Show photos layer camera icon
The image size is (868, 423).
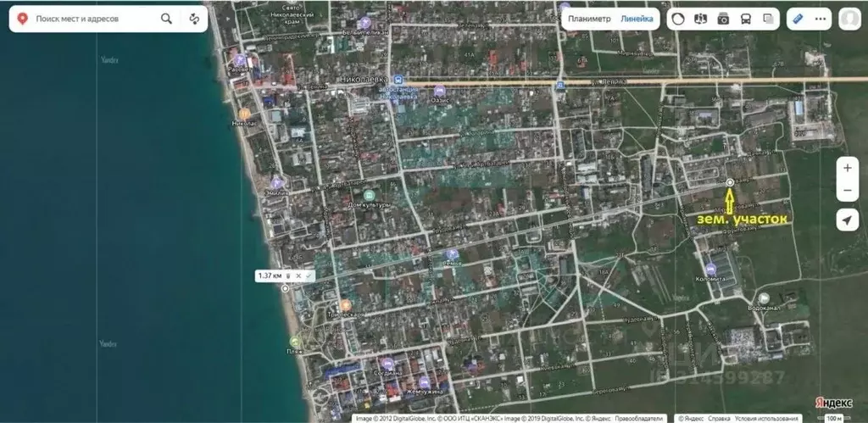click(723, 19)
